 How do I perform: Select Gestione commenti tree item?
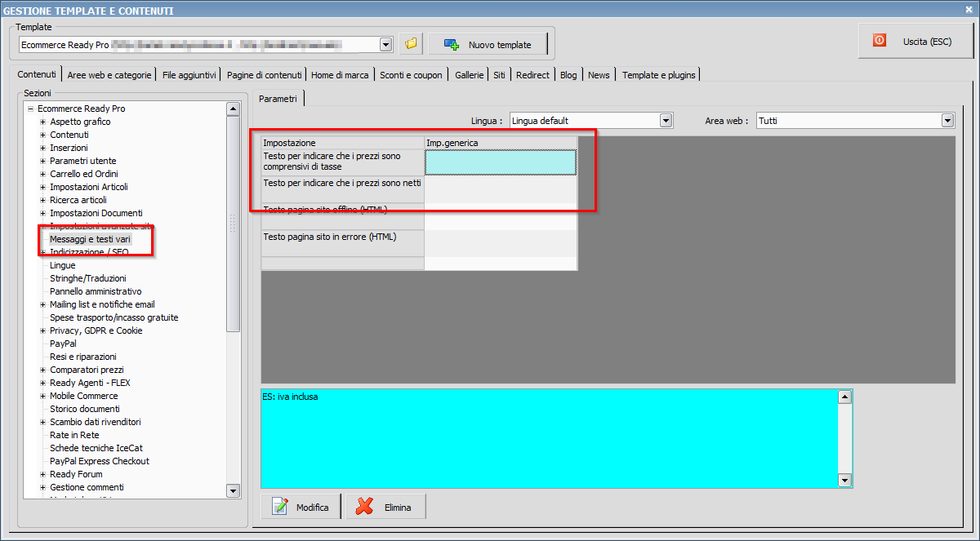87,487
